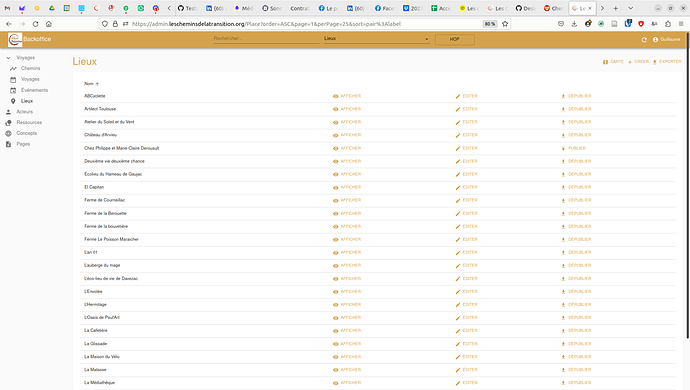690x390 pixels.
Task: Unpublish La Glissade
Action: [x=576, y=344]
